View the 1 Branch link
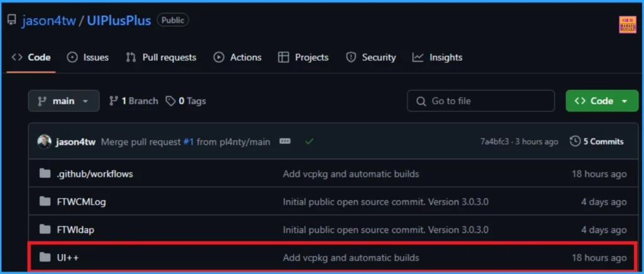The height and width of the screenshot is (274, 644). (x=133, y=101)
